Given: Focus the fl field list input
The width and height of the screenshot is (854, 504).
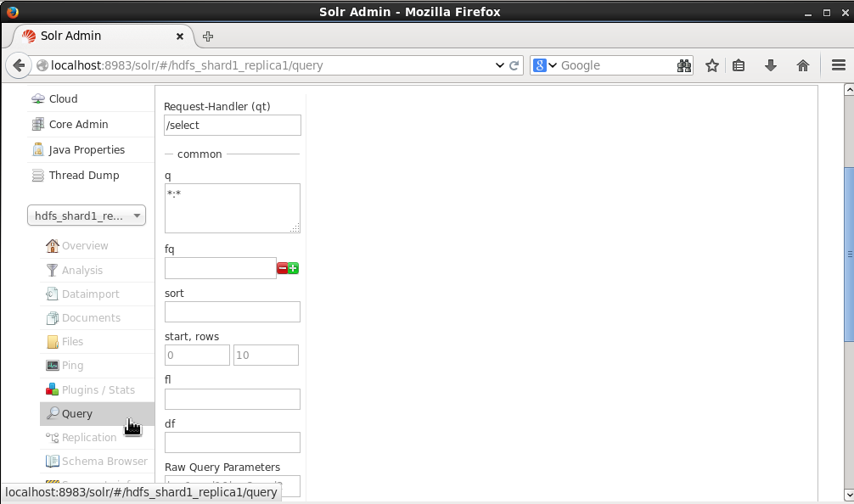Looking at the screenshot, I should pyautogui.click(x=233, y=399).
